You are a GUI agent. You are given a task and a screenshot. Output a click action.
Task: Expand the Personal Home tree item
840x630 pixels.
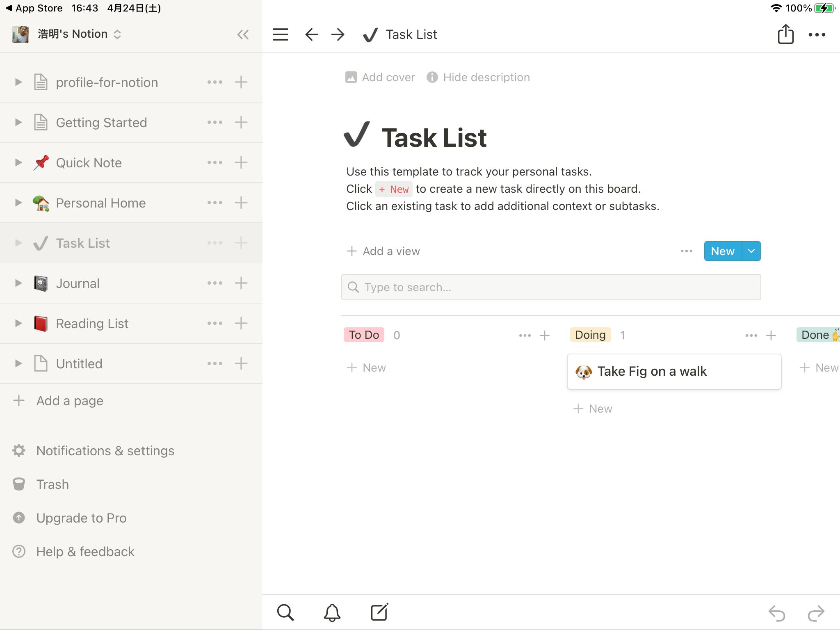click(18, 203)
